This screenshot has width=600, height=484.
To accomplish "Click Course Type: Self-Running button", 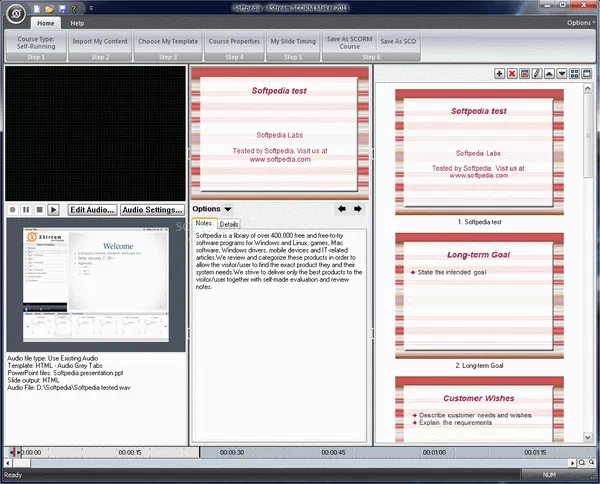I will point(36,42).
